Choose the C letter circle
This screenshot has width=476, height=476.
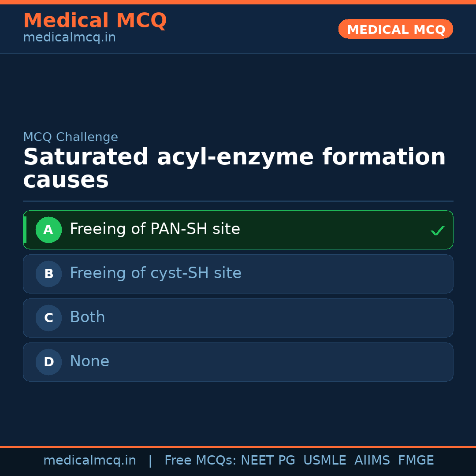click(x=48, y=318)
